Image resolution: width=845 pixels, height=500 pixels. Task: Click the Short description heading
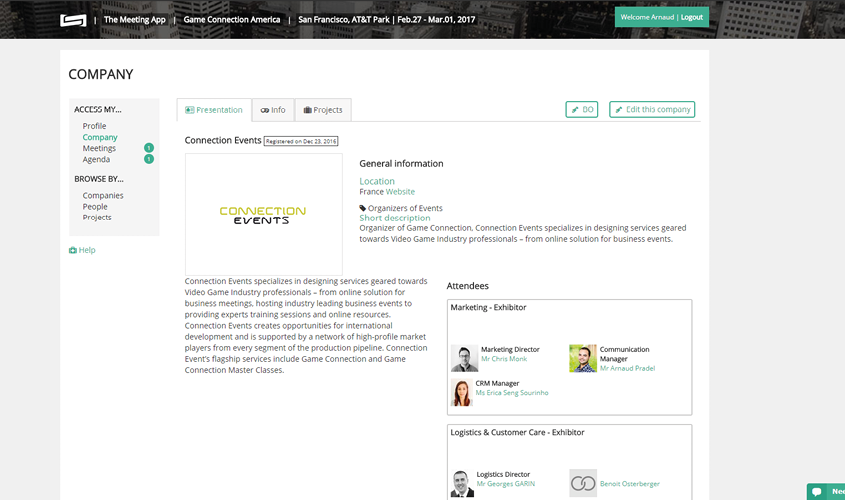coord(394,218)
